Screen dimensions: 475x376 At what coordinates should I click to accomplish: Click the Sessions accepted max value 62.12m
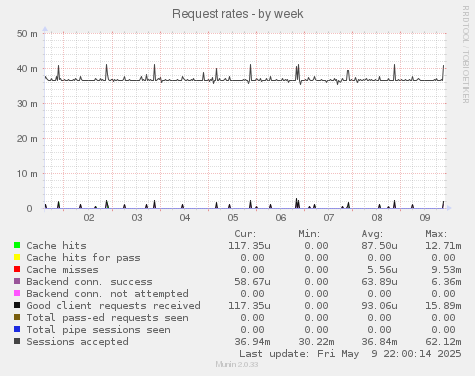coord(443,342)
